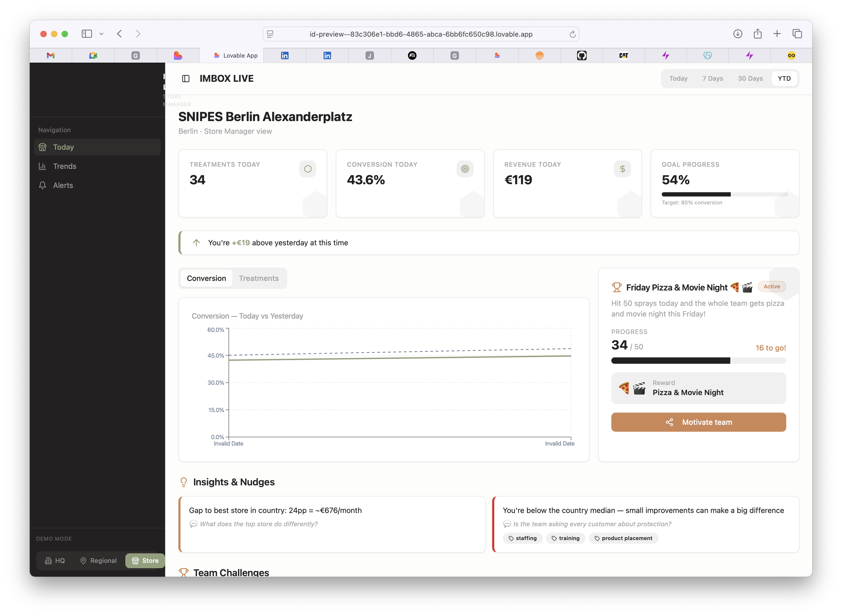
Task: Open the sidebar options dropdown chevron
Action: (101, 34)
